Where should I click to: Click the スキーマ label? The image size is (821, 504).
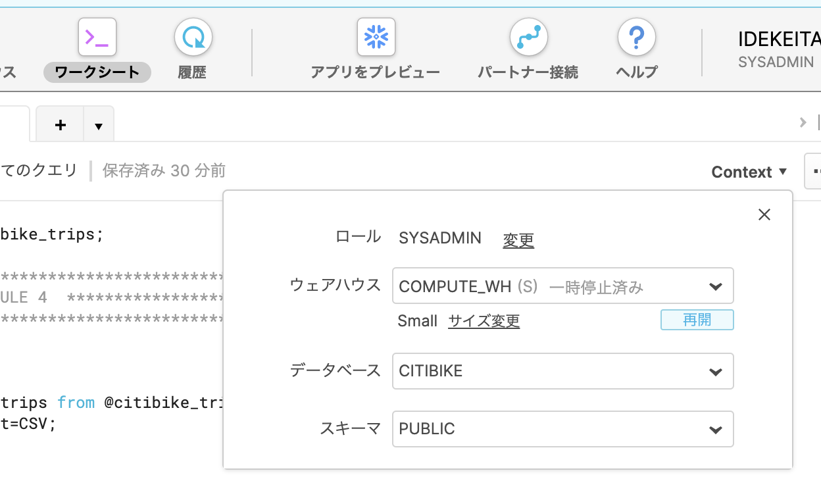coord(351,428)
